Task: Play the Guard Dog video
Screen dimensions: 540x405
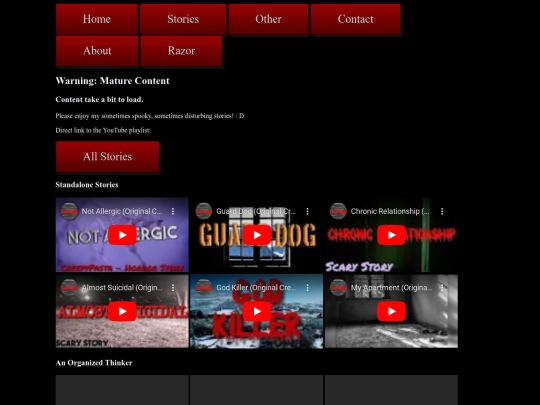Action: (257, 235)
